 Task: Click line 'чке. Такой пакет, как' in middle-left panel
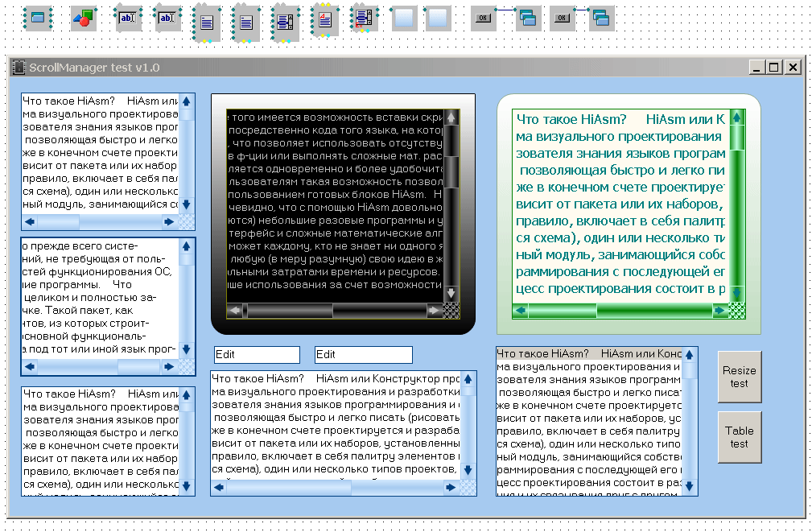coord(79,311)
